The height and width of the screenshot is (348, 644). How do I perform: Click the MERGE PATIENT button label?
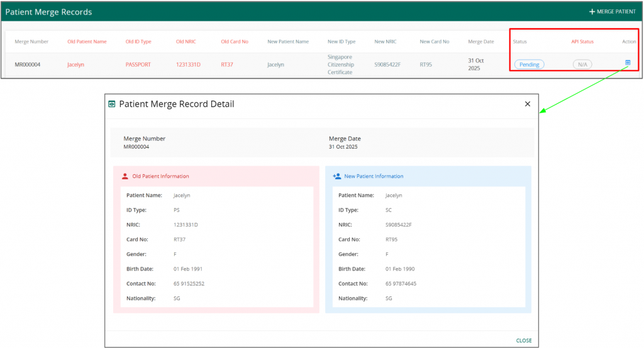[x=616, y=12]
